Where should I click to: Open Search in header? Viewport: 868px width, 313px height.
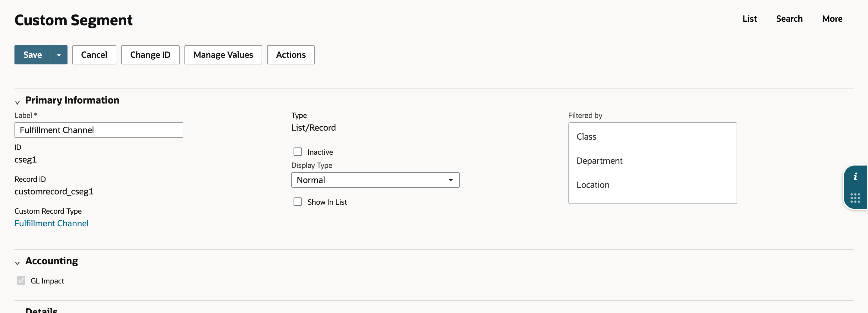coord(789,19)
